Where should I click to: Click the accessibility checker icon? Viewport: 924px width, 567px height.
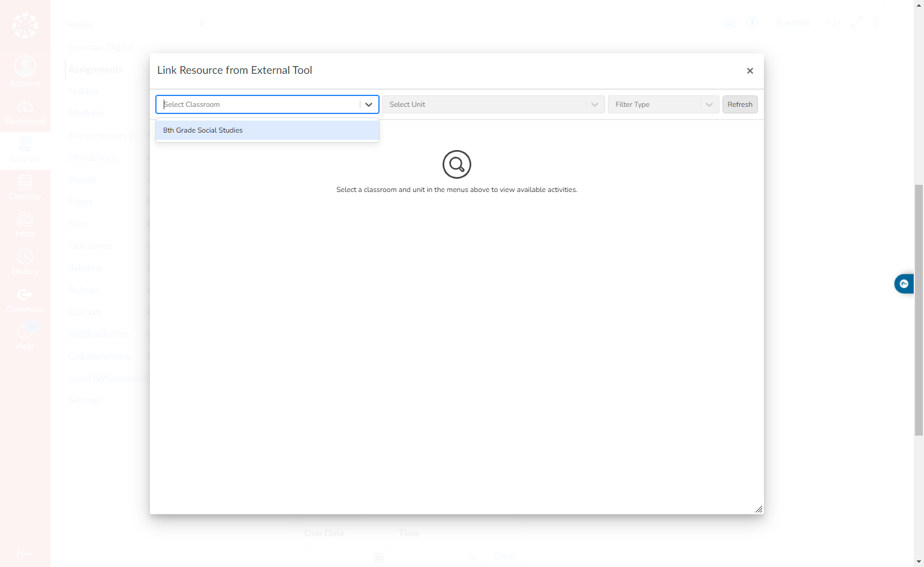click(753, 23)
